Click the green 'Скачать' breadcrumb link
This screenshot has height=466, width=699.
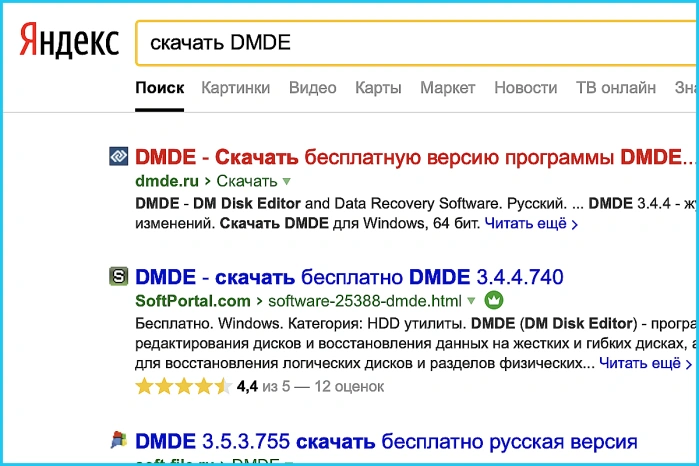[x=247, y=181]
